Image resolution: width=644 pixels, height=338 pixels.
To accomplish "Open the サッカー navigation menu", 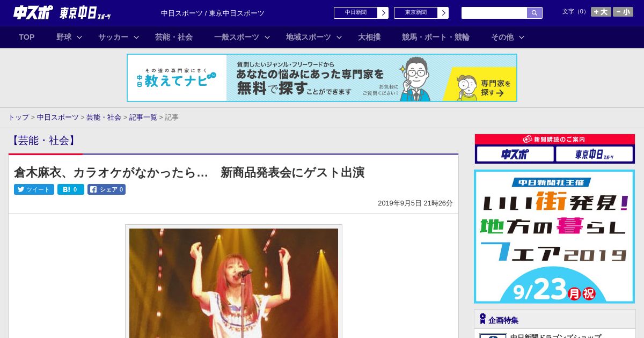I will click(113, 37).
